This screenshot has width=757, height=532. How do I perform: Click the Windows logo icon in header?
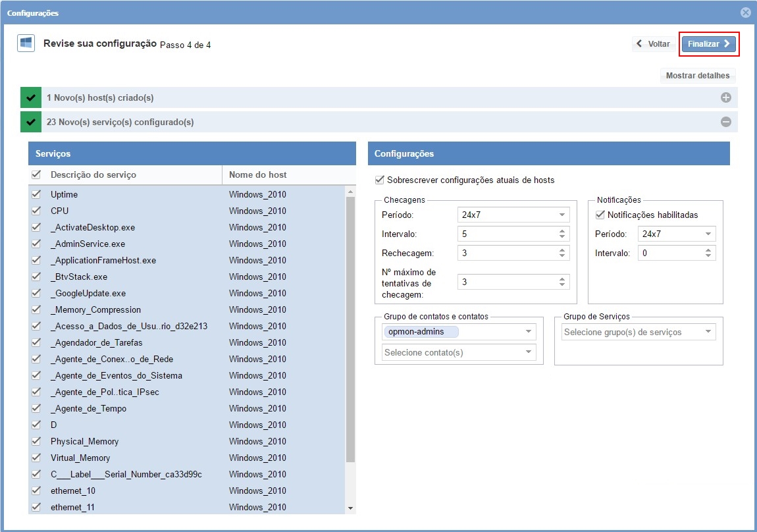point(26,43)
